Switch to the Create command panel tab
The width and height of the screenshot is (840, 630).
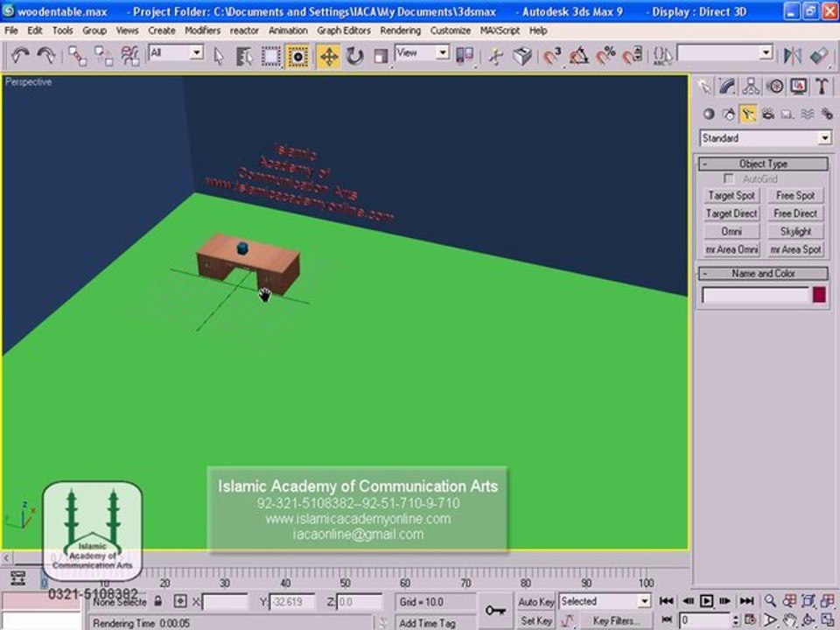[x=704, y=87]
